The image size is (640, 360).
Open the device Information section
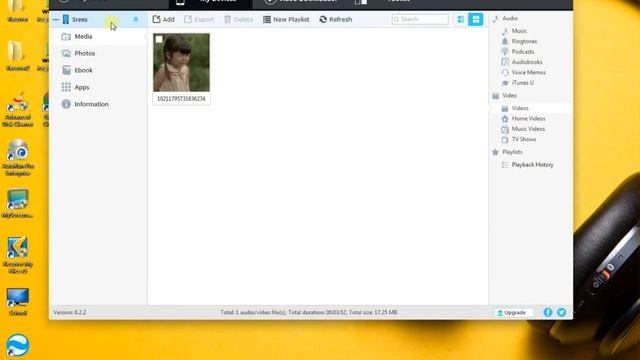[91, 104]
